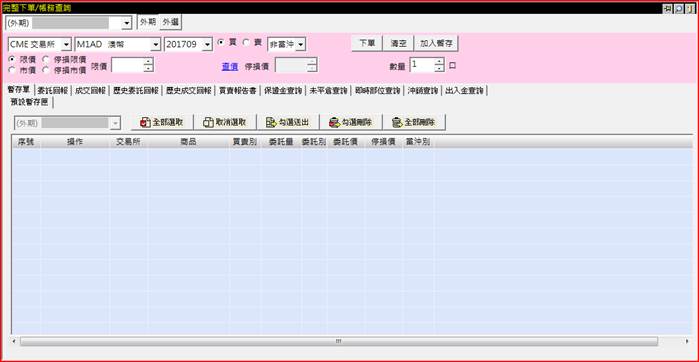Switch to the 委託回報 tab
This screenshot has width=699, height=362.
click(53, 91)
